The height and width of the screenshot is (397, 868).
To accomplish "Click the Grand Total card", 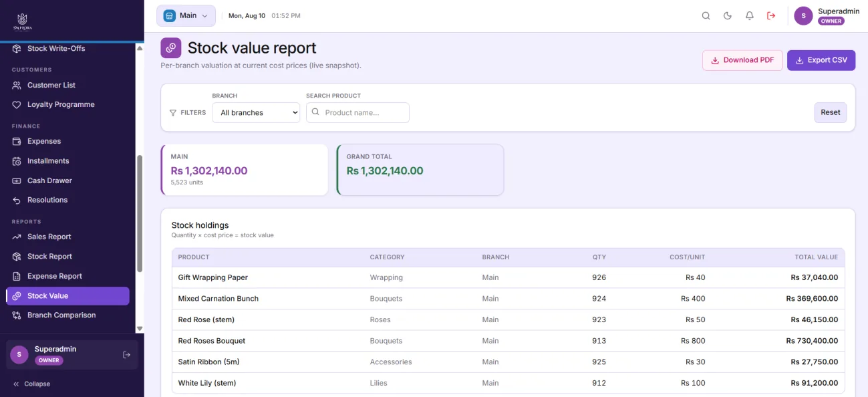I will pos(420,170).
